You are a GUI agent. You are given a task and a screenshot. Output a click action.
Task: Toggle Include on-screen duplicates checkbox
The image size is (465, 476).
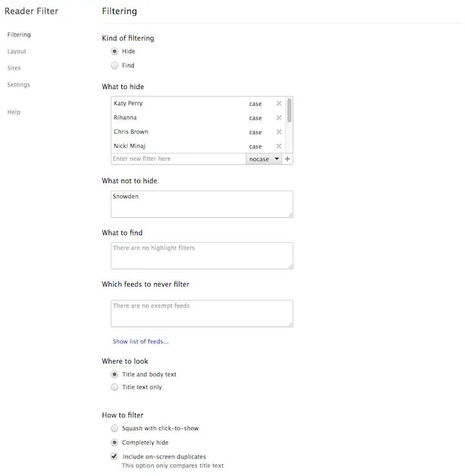coord(114,456)
